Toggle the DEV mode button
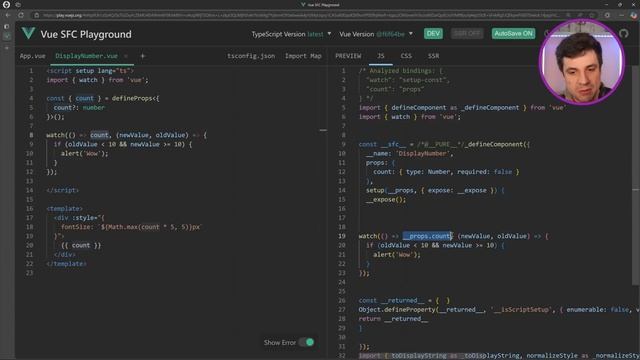 (433, 33)
